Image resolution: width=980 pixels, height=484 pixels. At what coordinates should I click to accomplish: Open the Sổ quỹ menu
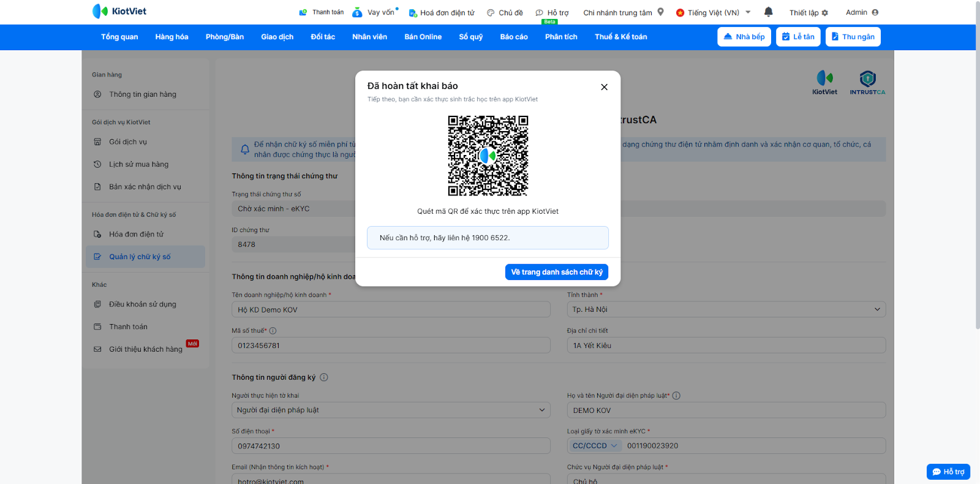coord(471,37)
